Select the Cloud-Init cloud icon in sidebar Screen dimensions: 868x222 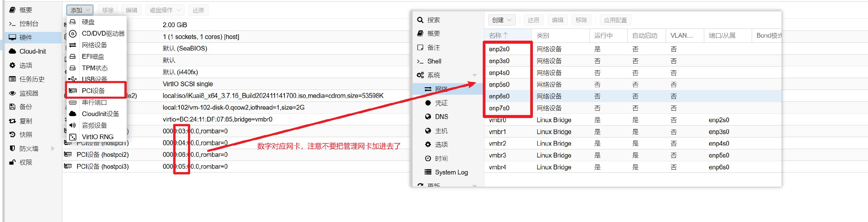tap(13, 51)
